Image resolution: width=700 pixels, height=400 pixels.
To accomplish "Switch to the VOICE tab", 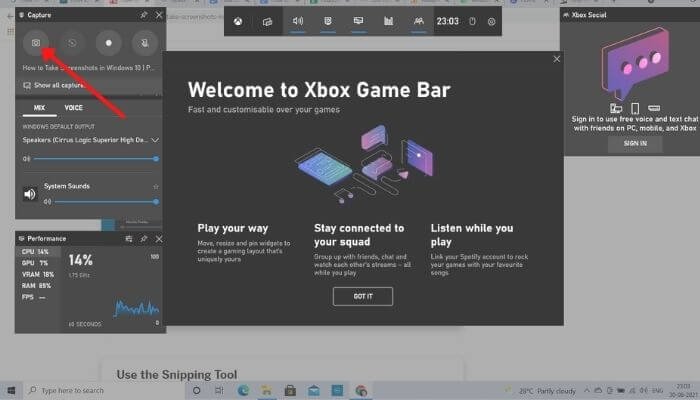I will coord(74,108).
